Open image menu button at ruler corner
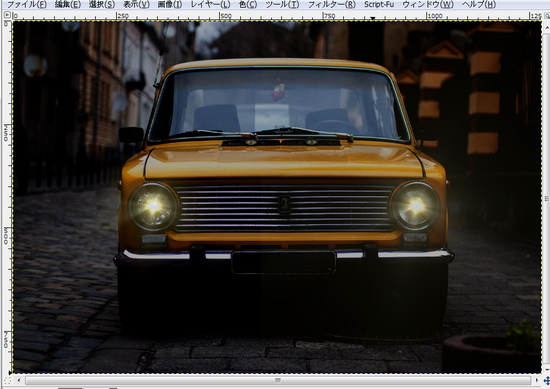The height and width of the screenshot is (389, 550). [7, 15]
